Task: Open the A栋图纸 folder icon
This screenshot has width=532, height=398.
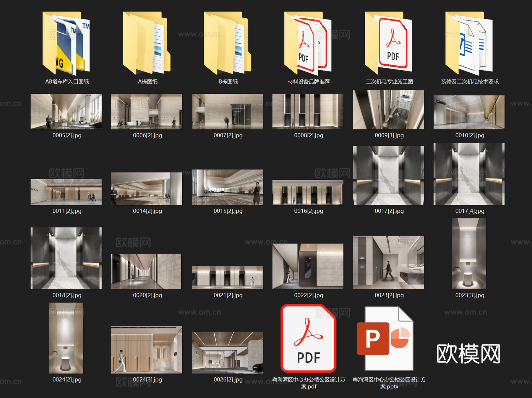Action: click(147, 43)
